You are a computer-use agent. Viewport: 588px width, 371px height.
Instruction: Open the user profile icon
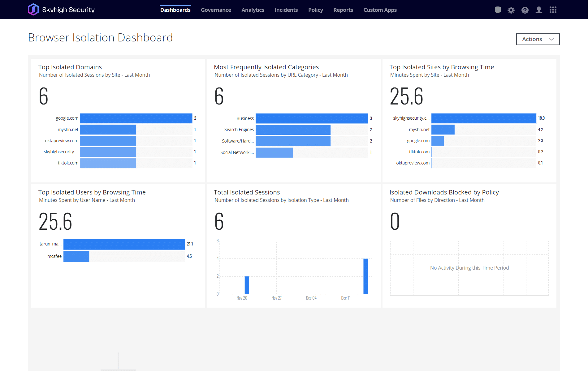pyautogui.click(x=539, y=10)
